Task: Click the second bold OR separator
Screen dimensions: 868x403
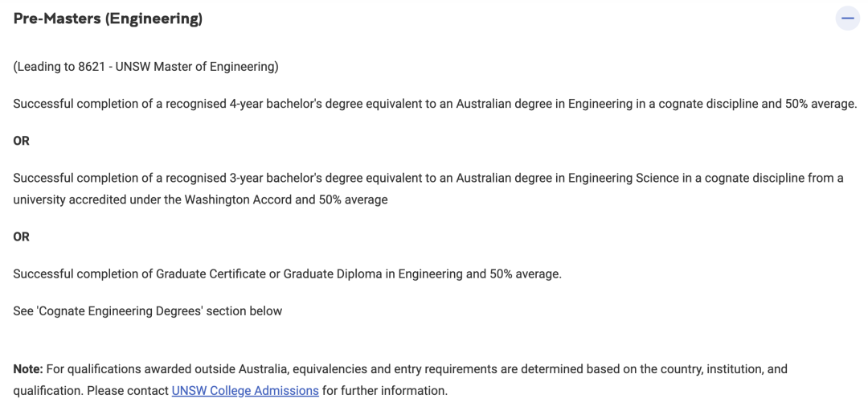Action: [21, 236]
